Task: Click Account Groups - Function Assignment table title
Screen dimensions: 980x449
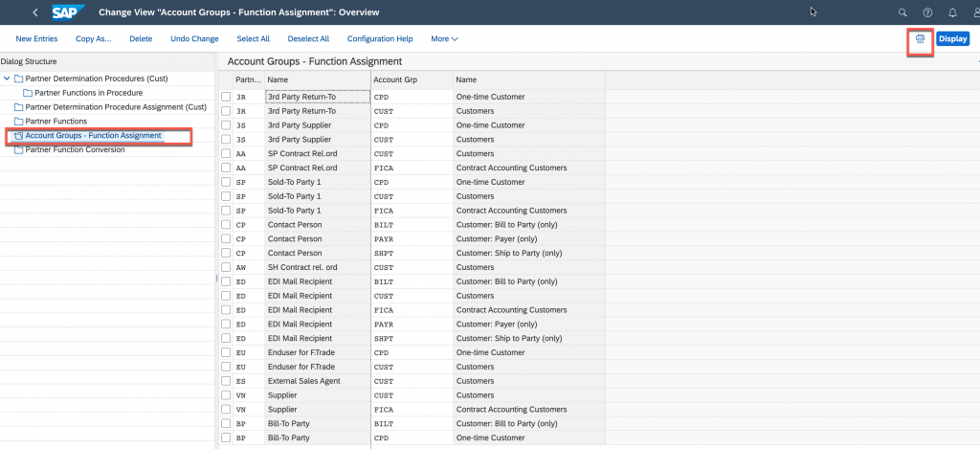Action: [314, 61]
